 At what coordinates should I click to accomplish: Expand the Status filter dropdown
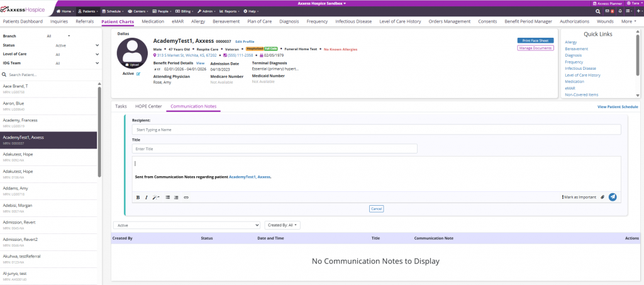pos(75,45)
